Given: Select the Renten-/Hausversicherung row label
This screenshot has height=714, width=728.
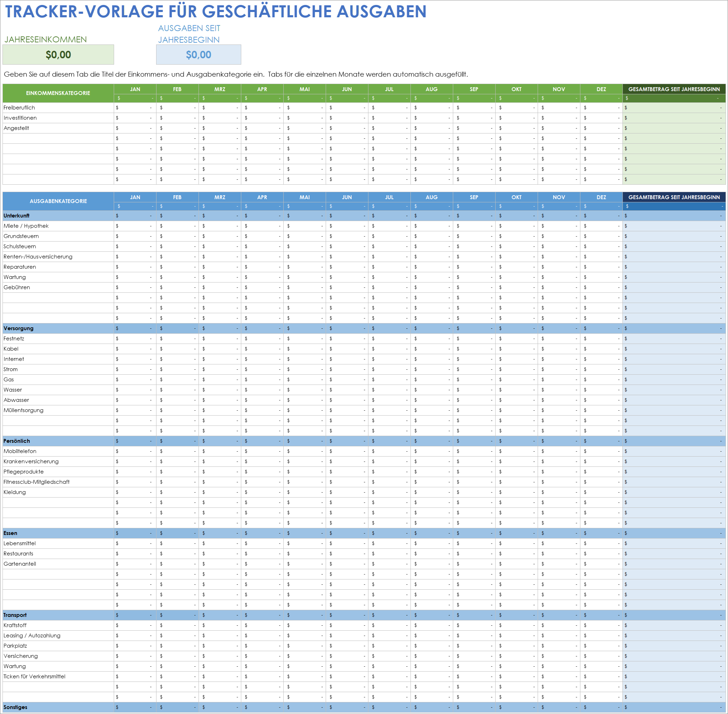Looking at the screenshot, I should pos(58,257).
